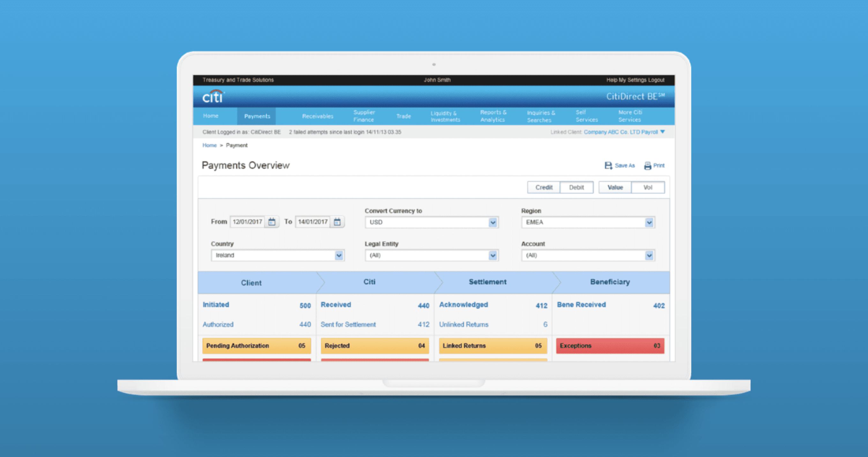Viewport: 868px width, 457px height.
Task: Open the More Citi Services menu
Action: 630,116
